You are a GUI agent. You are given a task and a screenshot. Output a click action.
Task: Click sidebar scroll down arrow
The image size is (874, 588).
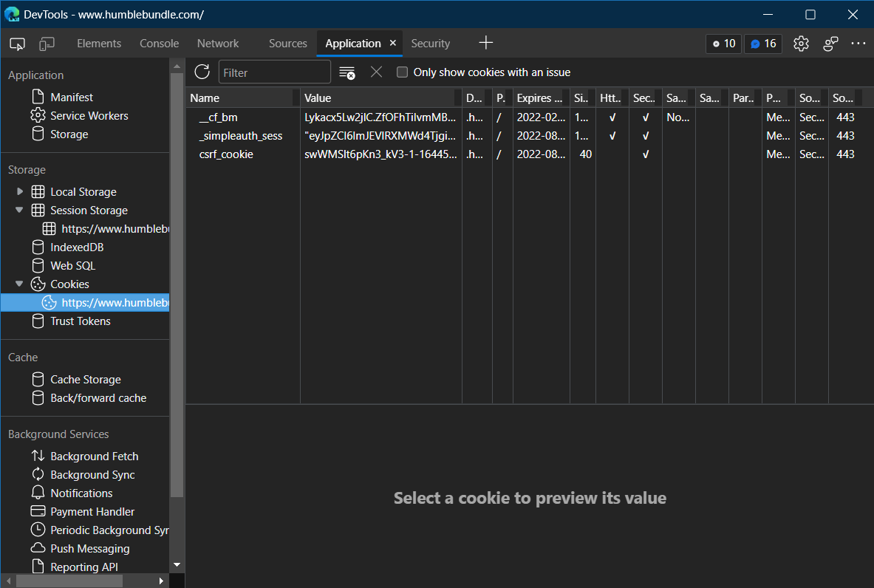pyautogui.click(x=177, y=564)
